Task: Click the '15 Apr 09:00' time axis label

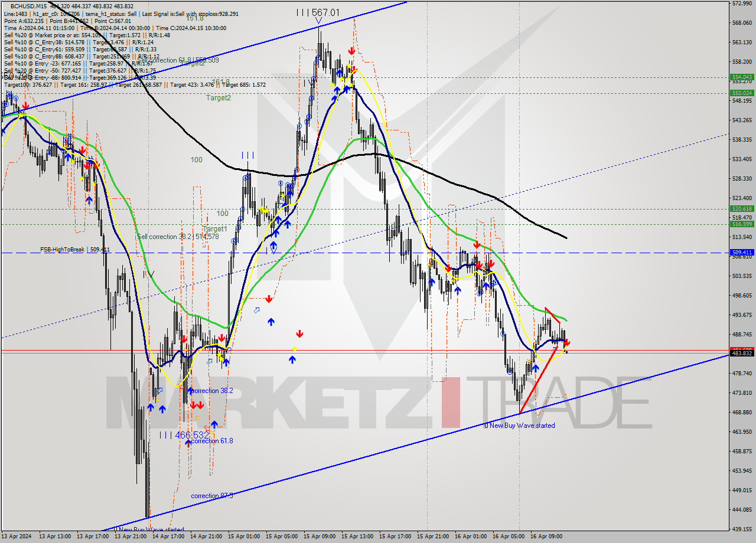Action: 320,537
